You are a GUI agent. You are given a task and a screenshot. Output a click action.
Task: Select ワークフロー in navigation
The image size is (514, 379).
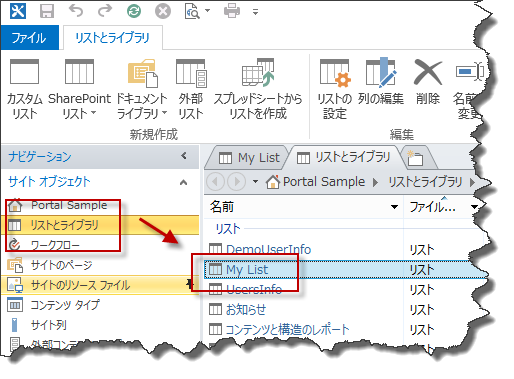(55, 245)
